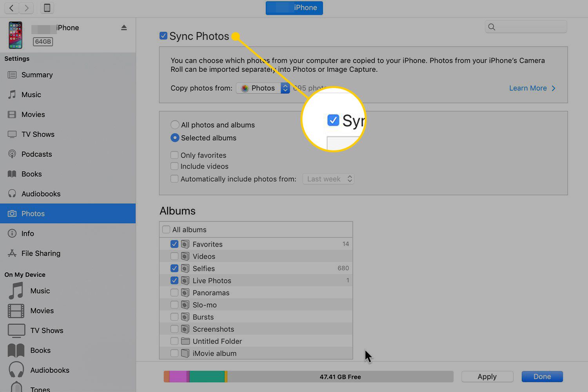Screen dimensions: 588x392
Task: Open Music under Settings
Action: (68, 94)
